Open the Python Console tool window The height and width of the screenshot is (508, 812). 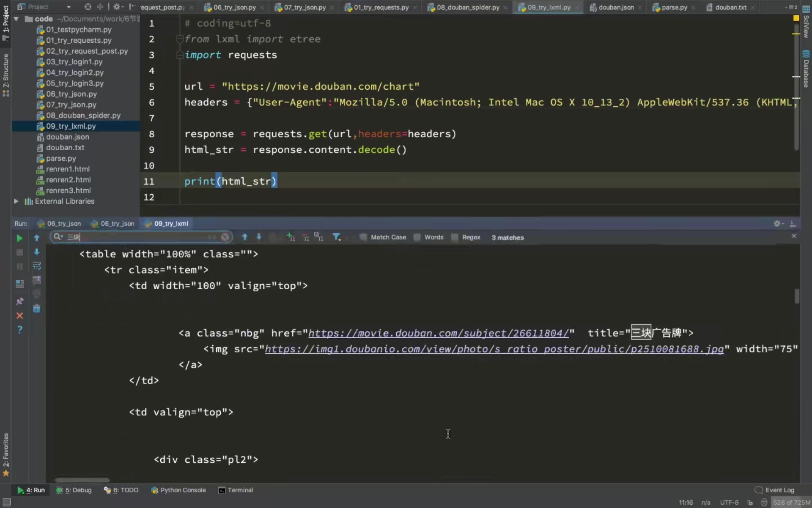pyautogui.click(x=178, y=490)
